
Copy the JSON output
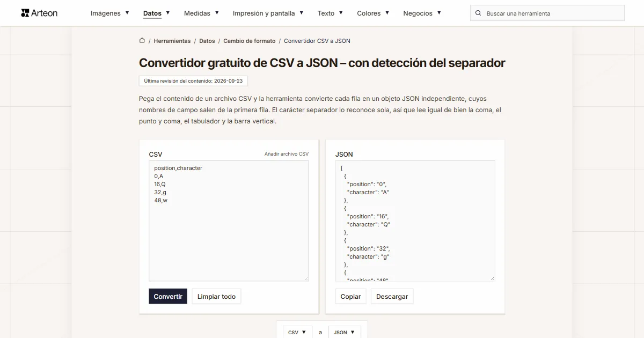pos(351,297)
